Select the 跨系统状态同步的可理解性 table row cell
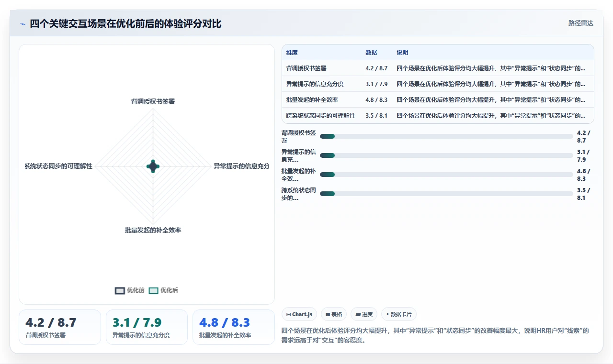 click(x=321, y=116)
